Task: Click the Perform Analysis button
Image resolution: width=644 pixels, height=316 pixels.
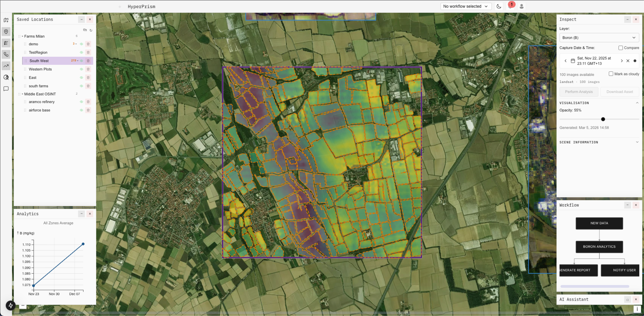Action: click(x=579, y=92)
